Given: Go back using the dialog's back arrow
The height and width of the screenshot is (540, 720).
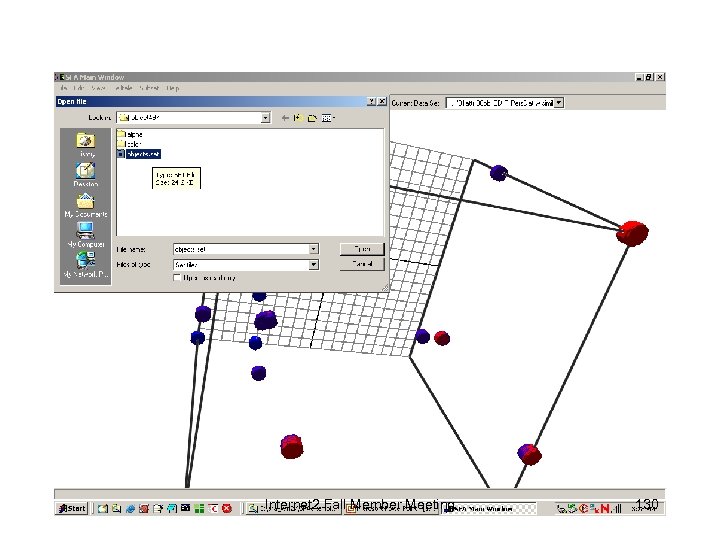Looking at the screenshot, I should [285, 118].
